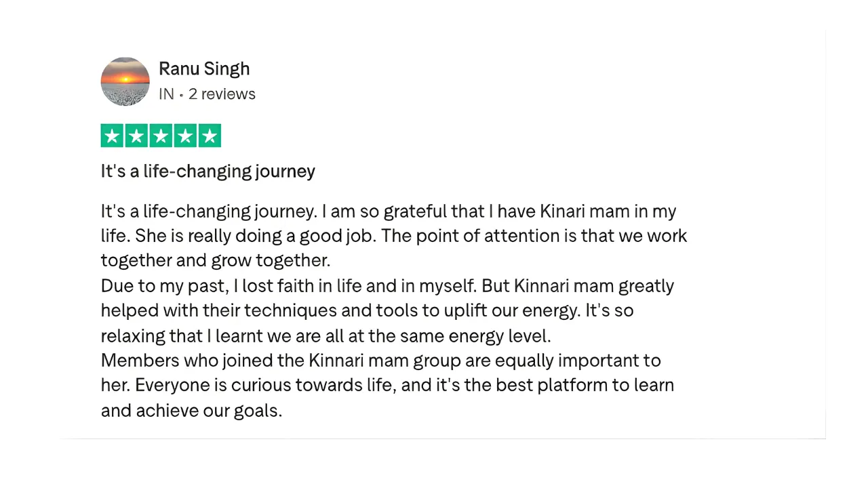Click the second green rating star
The width and height of the screenshot is (868, 488).
point(136,136)
